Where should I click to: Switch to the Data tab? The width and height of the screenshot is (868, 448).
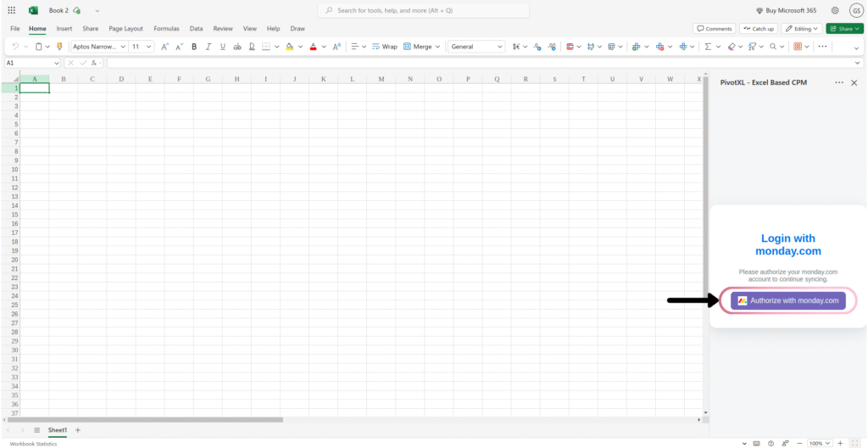(x=196, y=28)
